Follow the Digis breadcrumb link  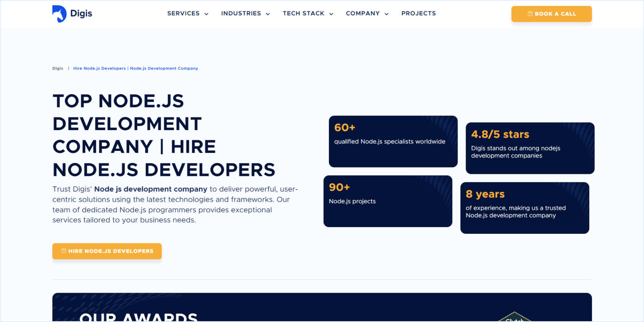58,68
